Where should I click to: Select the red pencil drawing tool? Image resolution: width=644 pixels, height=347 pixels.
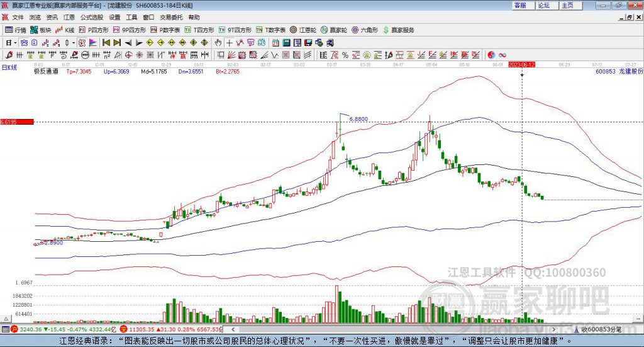tap(9, 55)
